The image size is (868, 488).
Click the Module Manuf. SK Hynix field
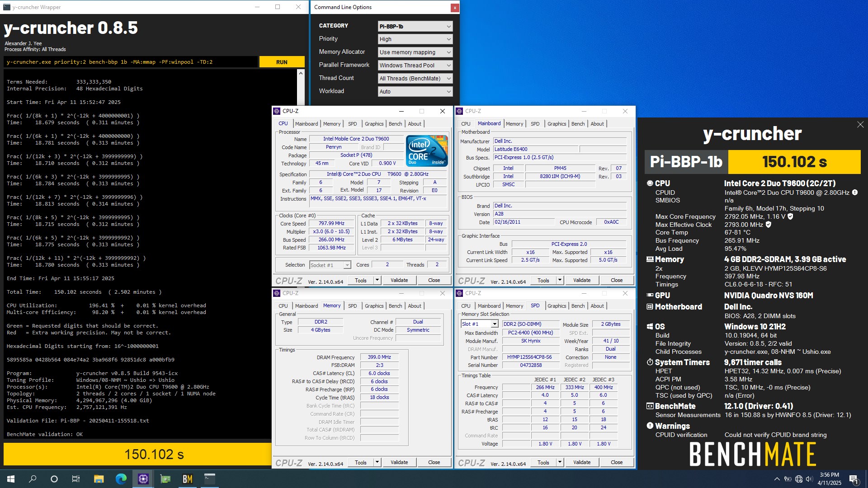(x=530, y=341)
